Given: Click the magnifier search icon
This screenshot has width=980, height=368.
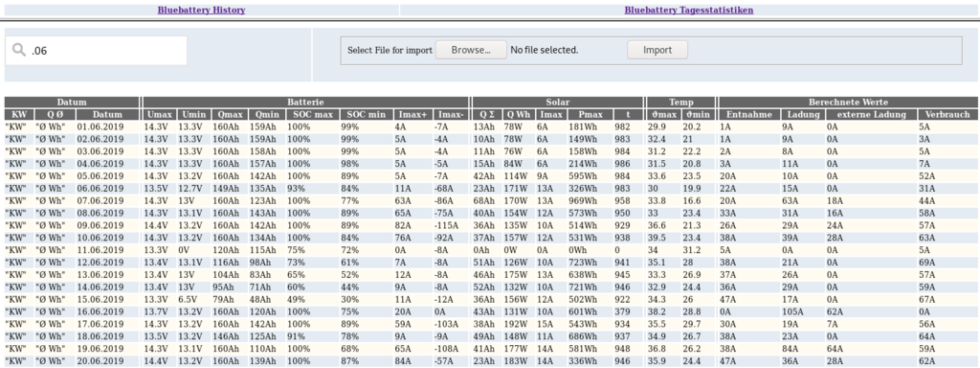Looking at the screenshot, I should [x=19, y=51].
